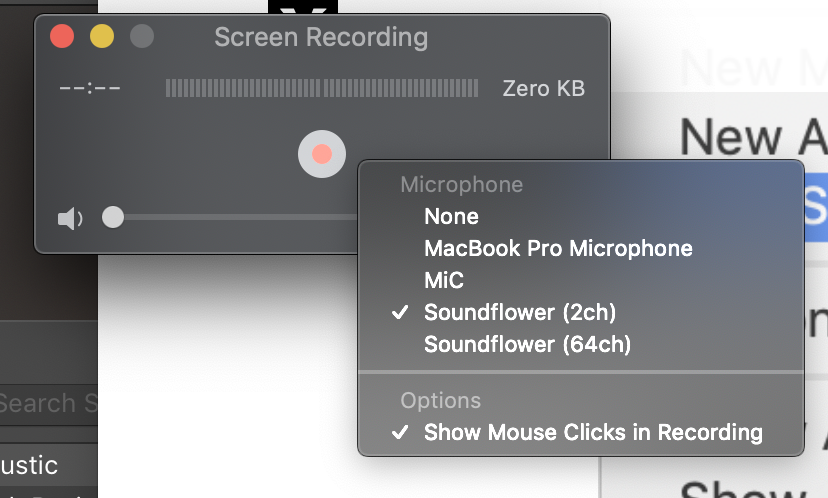Click the elapsed time display

90,88
